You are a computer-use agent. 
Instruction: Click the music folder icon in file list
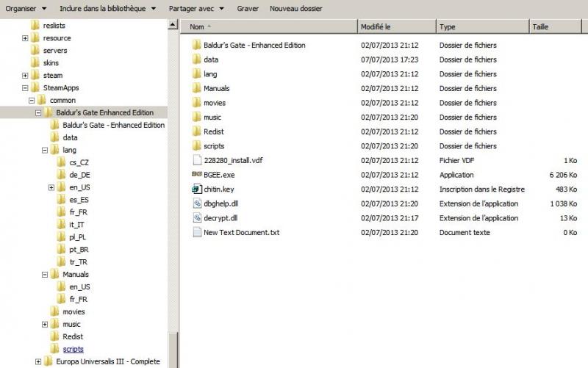pyautogui.click(x=197, y=117)
